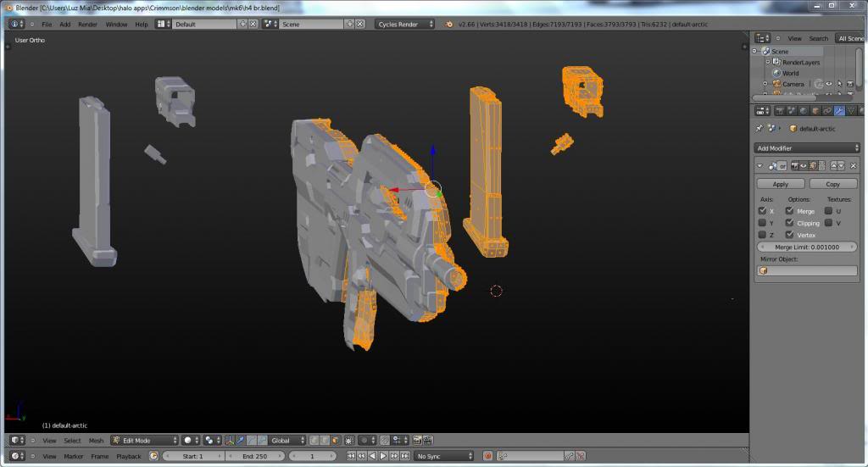The image size is (868, 467).
Task: Open the Mesh menu in 3D view
Action: pyautogui.click(x=96, y=441)
